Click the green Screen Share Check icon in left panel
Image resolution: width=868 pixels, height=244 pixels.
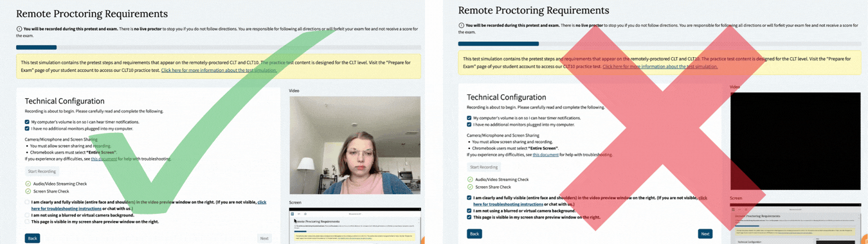pos(28,191)
